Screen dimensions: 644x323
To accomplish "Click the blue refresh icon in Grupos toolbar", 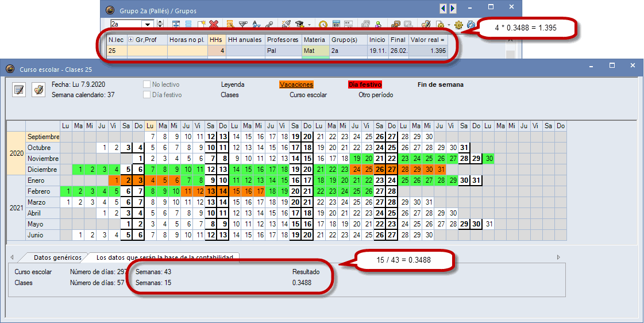I will pos(471,24).
